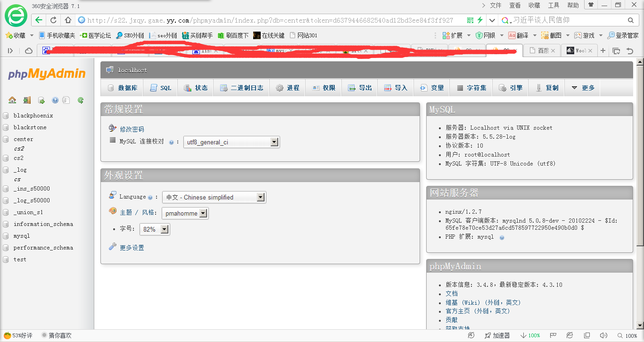This screenshot has height=342, width=644.
Task: Select the performance_schema database
Action: (x=43, y=248)
